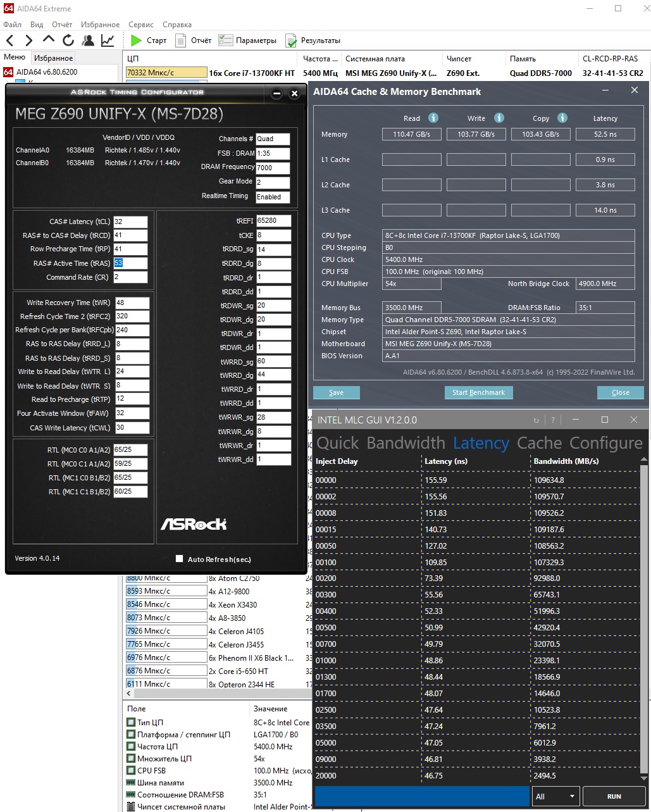Click the Memory Latency 52.5 ns value
This screenshot has height=812, width=651.
605,134
